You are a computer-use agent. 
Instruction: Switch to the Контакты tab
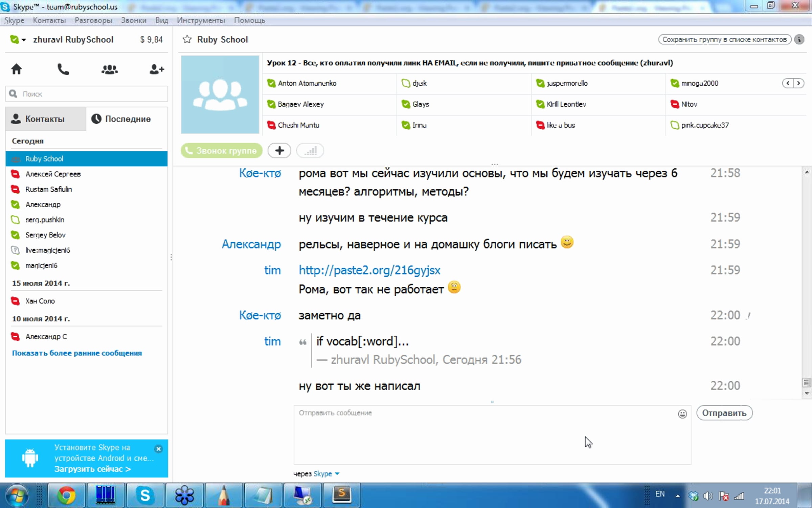[x=46, y=119]
